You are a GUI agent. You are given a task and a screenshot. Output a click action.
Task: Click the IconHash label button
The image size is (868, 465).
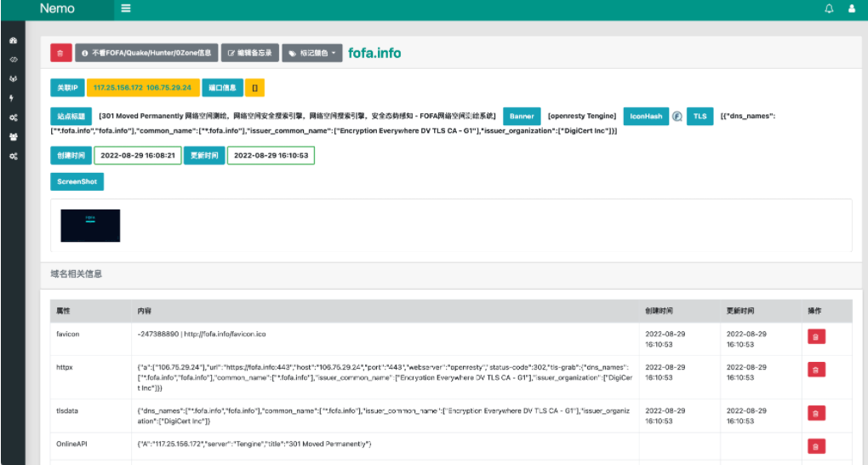coord(646,117)
